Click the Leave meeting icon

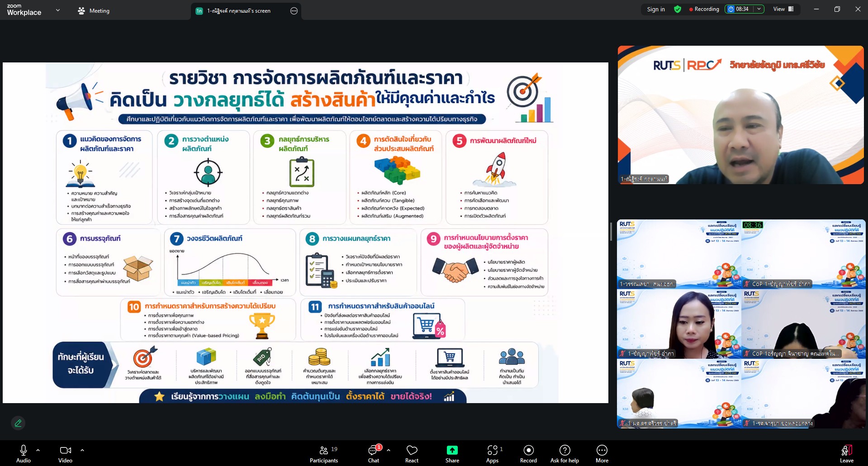[847, 450]
